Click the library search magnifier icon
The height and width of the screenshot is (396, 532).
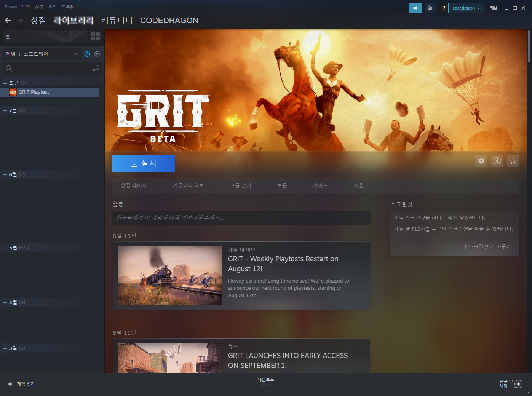tap(9, 69)
